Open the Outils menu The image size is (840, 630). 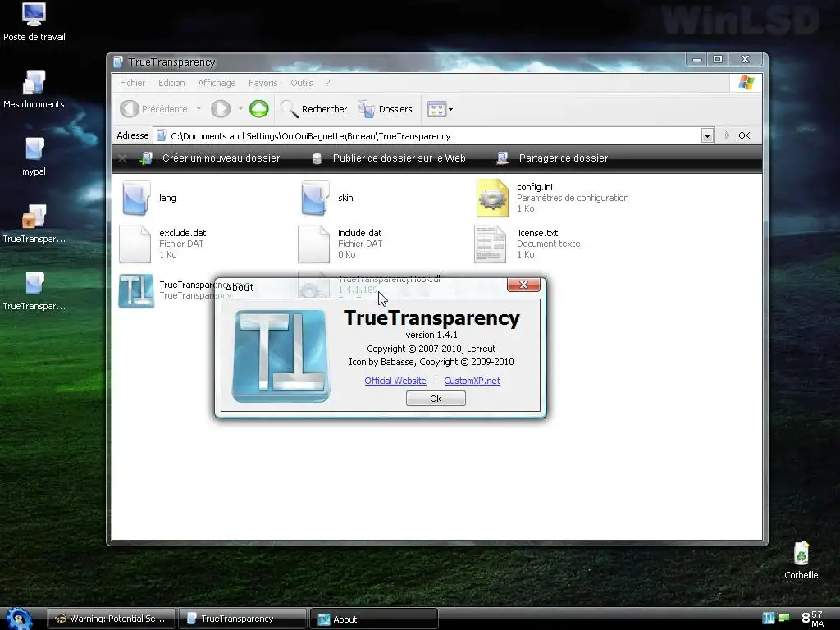(302, 83)
